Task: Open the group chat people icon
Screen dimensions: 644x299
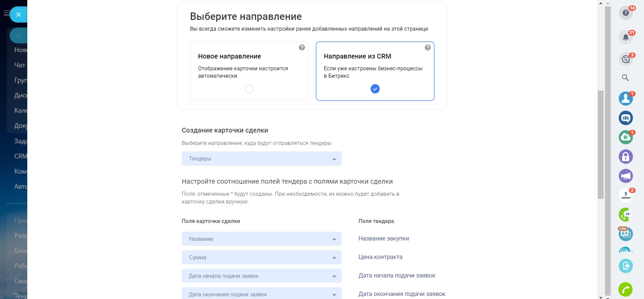Action: 625,118
